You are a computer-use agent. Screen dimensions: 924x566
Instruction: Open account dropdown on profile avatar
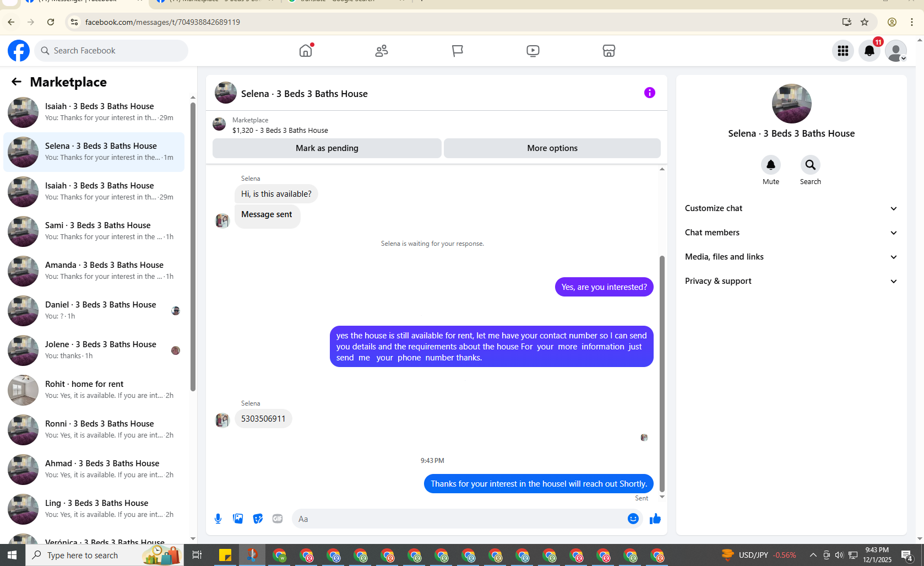point(896,51)
